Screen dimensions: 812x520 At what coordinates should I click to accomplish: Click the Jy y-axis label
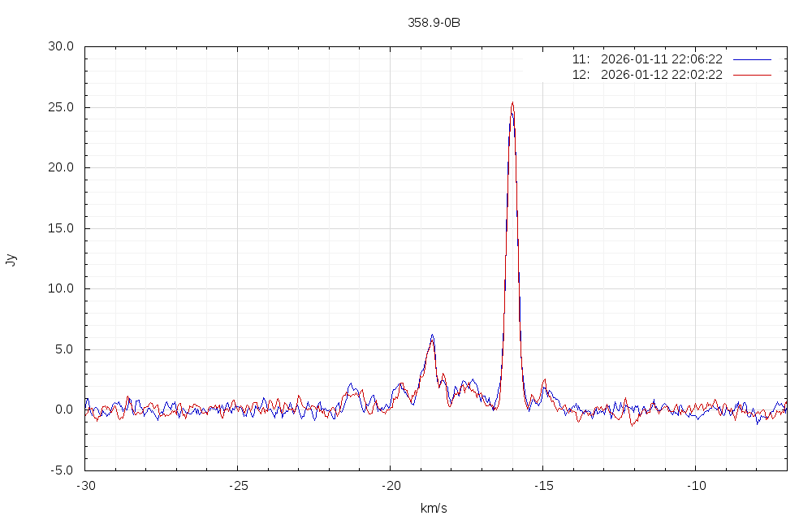(x=11, y=259)
